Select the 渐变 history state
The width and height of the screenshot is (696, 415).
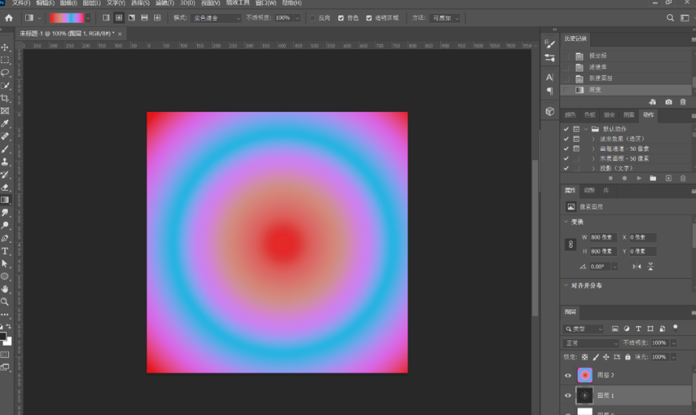tap(596, 89)
